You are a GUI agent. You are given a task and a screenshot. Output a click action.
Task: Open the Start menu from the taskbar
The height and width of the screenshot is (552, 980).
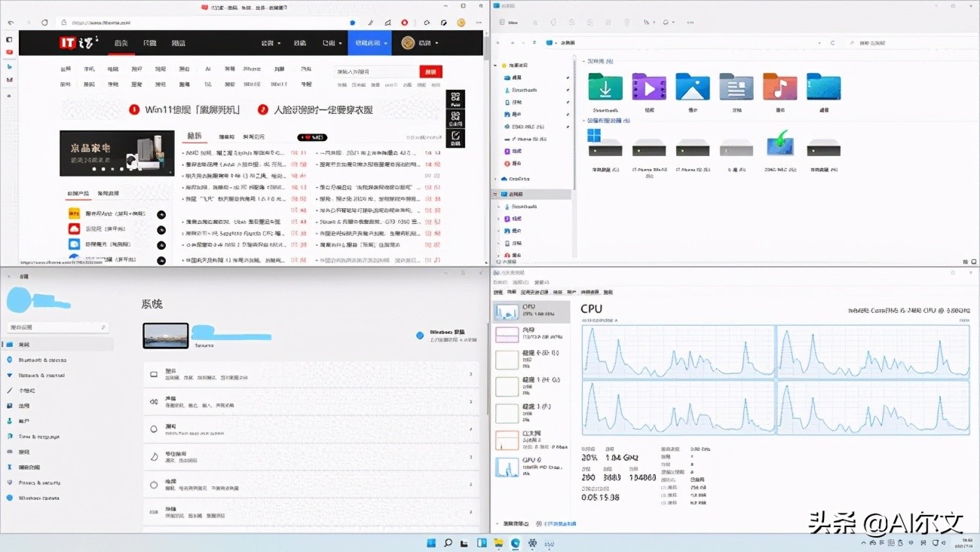430,542
